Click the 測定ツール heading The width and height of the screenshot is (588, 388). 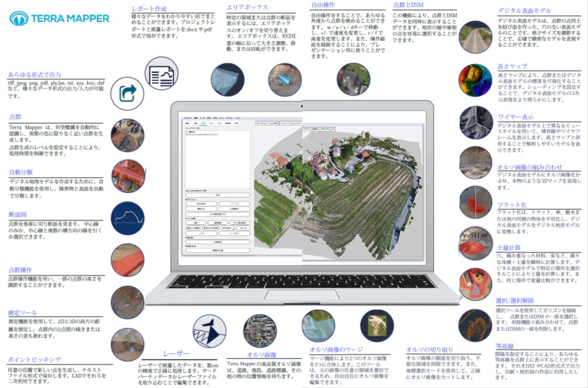click(23, 313)
